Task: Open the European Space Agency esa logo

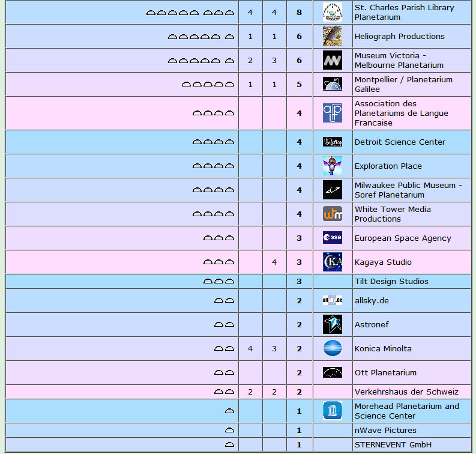Action: point(333,238)
